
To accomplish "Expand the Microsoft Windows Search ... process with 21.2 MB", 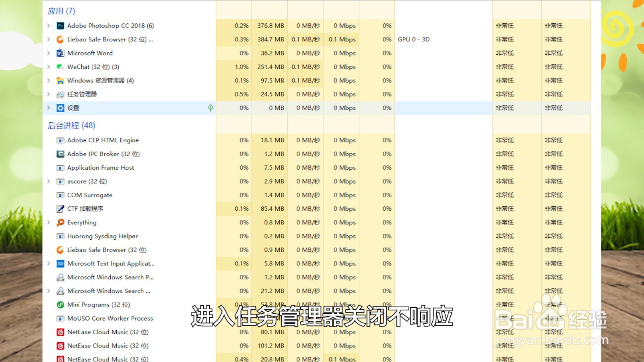I will coord(49,291).
